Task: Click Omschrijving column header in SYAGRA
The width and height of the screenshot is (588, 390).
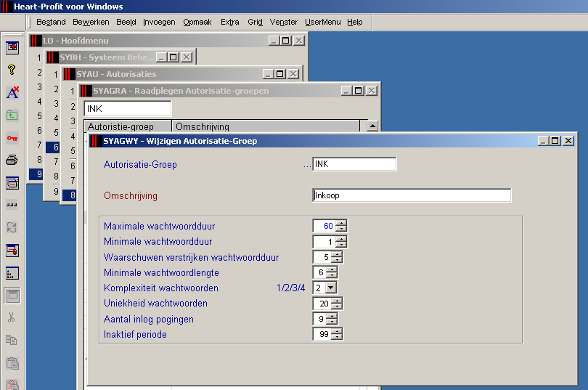Action: coord(266,127)
